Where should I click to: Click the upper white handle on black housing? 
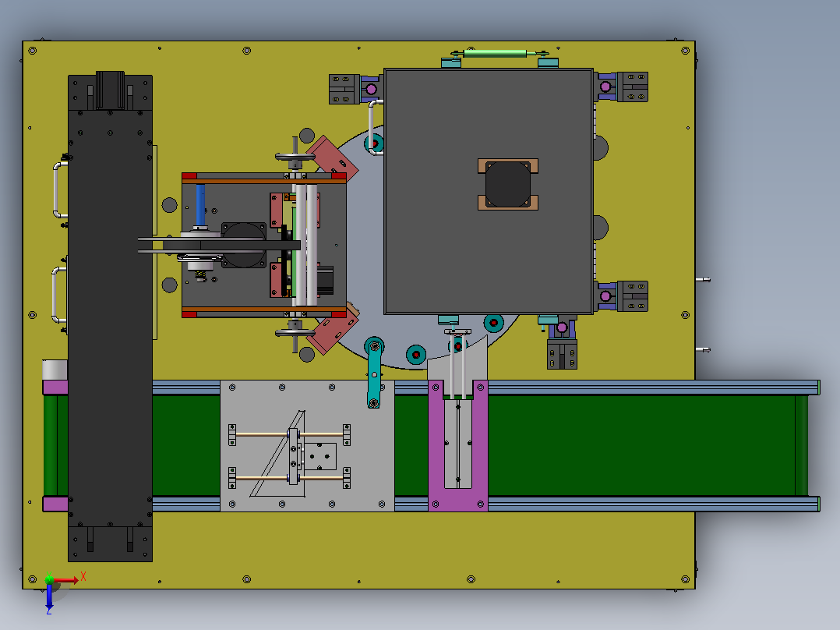(x=58, y=189)
